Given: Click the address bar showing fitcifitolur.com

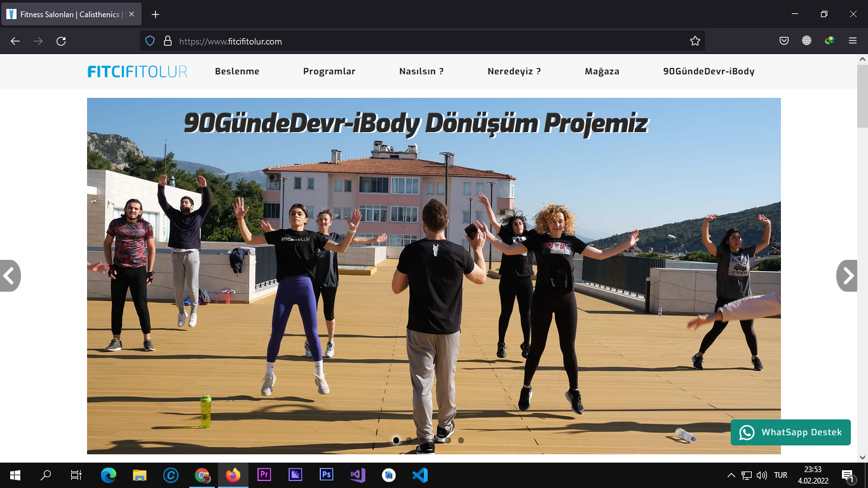Looking at the screenshot, I should tap(423, 41).
